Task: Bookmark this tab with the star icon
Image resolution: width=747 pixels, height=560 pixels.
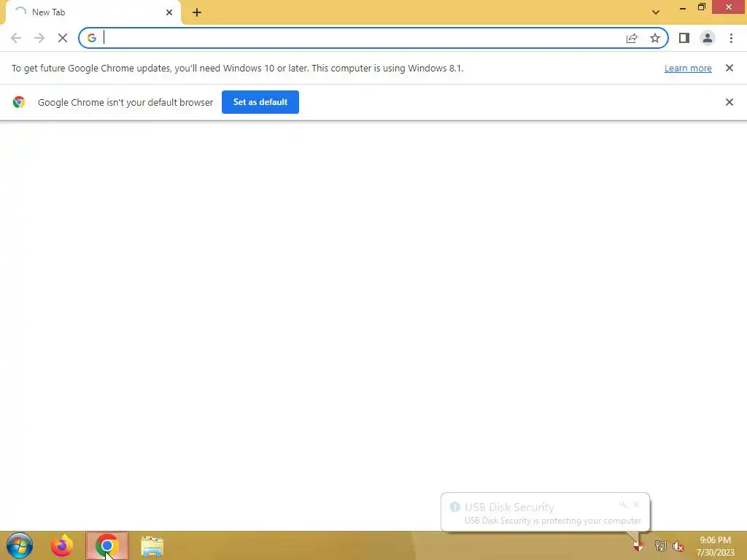Action: (x=655, y=38)
